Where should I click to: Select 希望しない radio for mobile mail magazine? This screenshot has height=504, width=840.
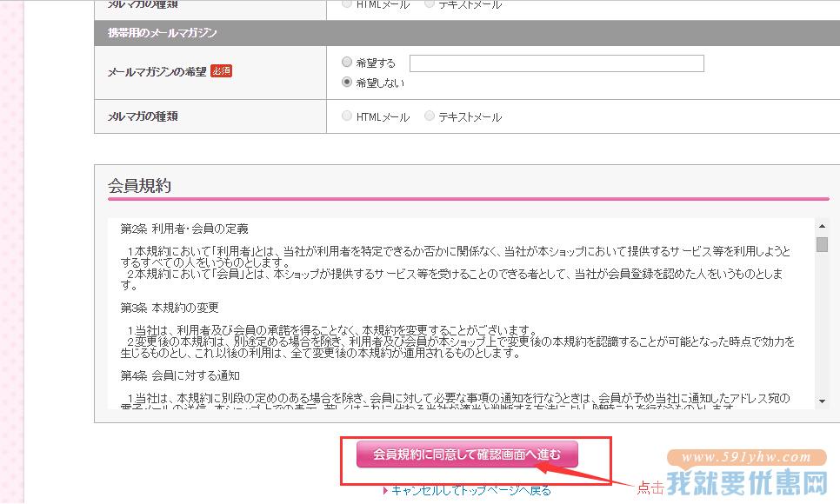tap(347, 82)
